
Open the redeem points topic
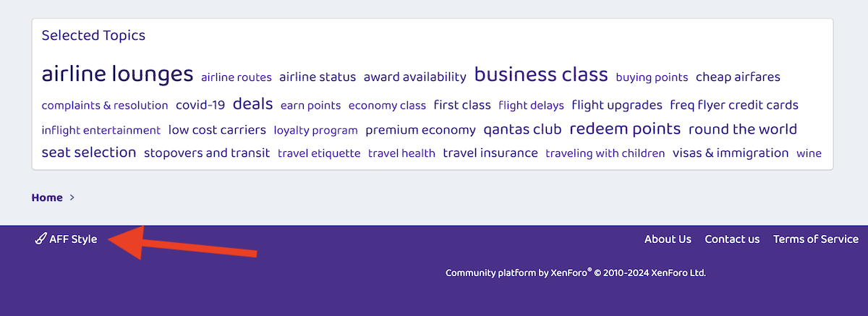[x=625, y=129]
